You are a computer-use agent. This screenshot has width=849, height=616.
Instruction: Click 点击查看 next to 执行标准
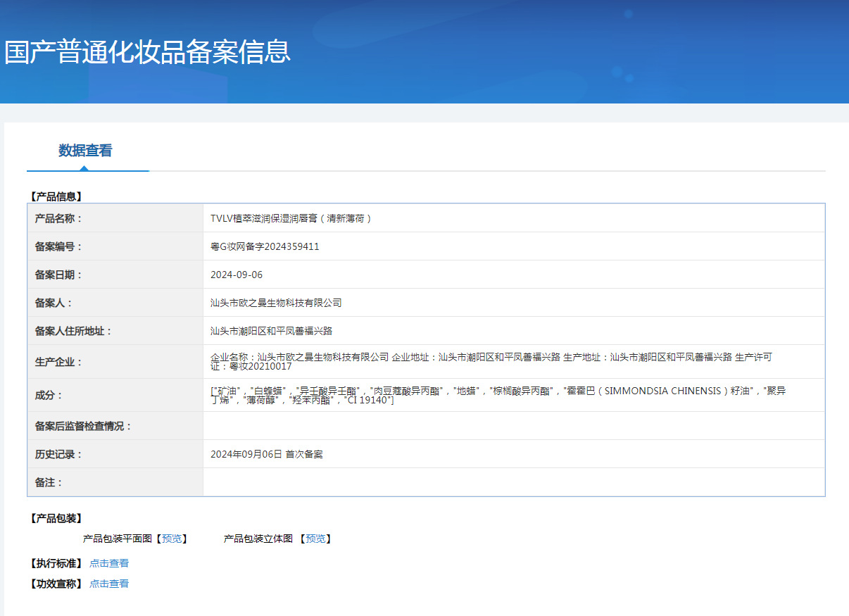tap(109, 563)
